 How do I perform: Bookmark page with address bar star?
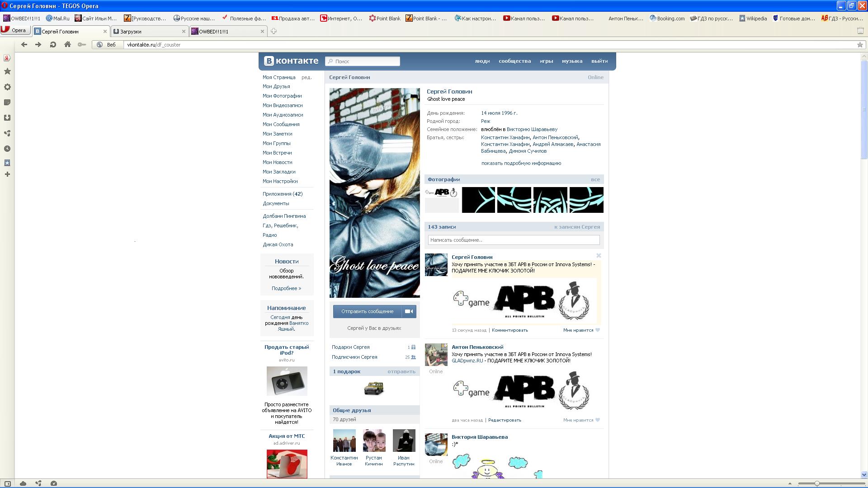point(860,45)
